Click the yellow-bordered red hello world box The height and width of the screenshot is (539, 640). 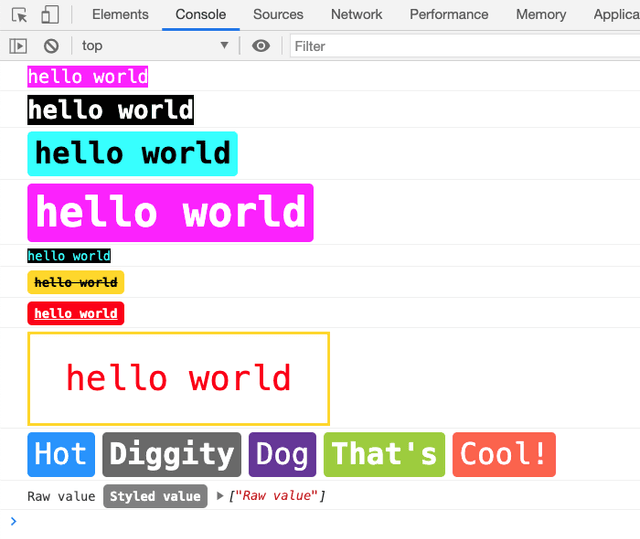pyautogui.click(x=179, y=379)
